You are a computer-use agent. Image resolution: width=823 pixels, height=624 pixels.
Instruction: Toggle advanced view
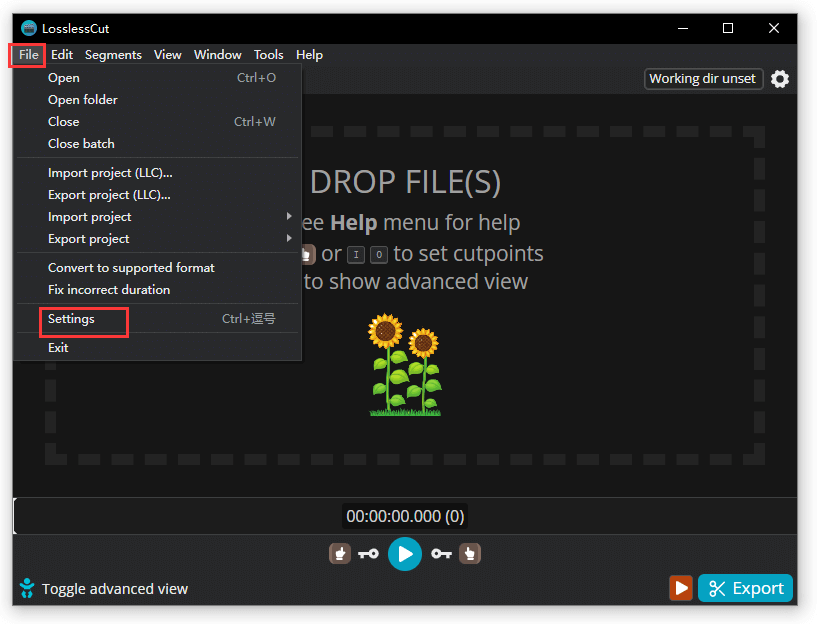105,589
